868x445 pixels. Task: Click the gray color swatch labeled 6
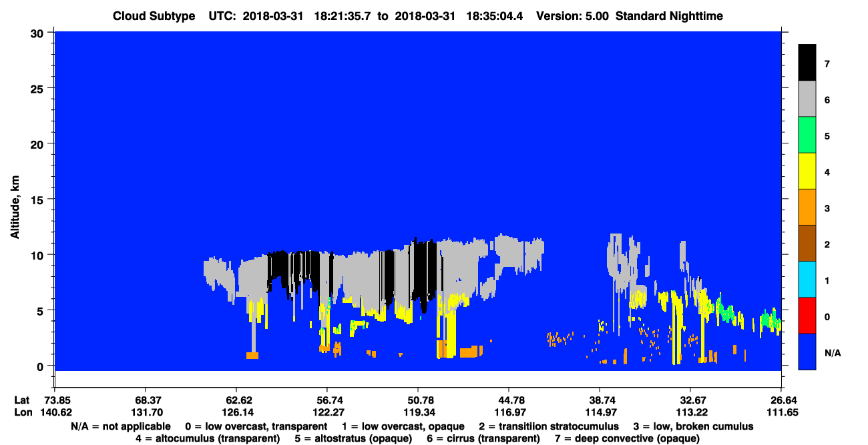pyautogui.click(x=807, y=99)
